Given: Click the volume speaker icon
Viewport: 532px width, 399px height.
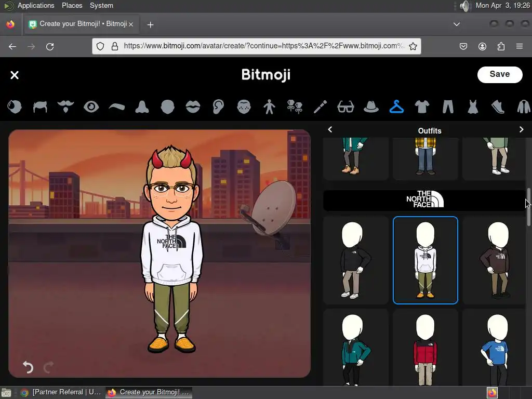Looking at the screenshot, I should pos(465,6).
